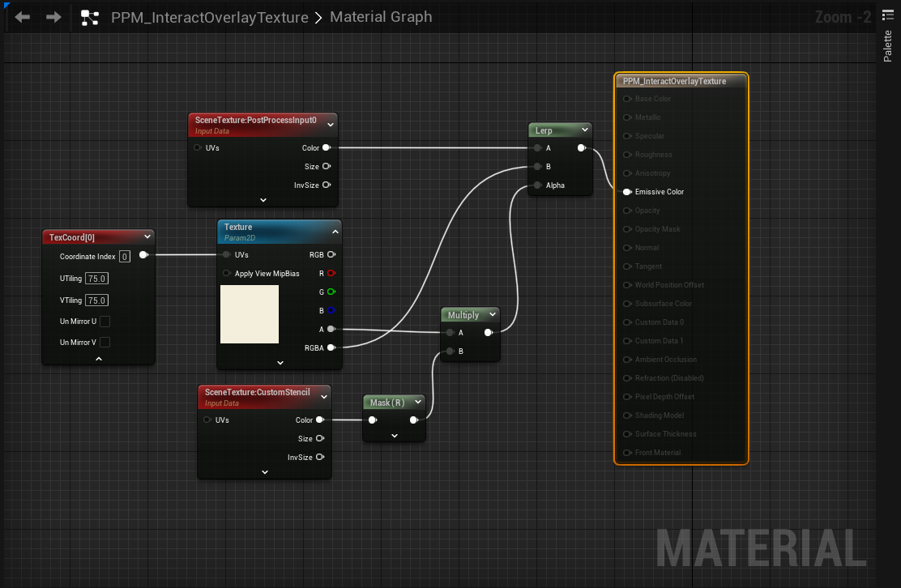Click the Lerp node output pin

click(x=582, y=148)
